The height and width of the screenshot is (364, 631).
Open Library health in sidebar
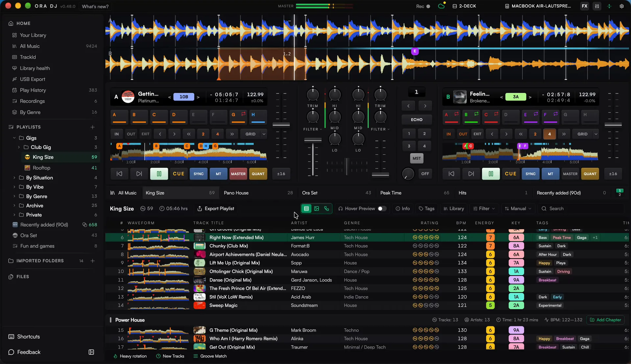tap(35, 68)
